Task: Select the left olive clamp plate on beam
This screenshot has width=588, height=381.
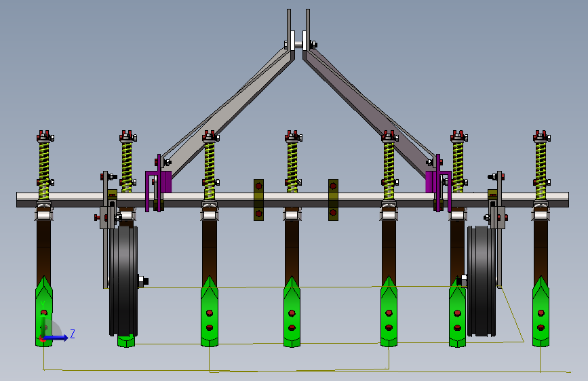Action: coord(258,200)
